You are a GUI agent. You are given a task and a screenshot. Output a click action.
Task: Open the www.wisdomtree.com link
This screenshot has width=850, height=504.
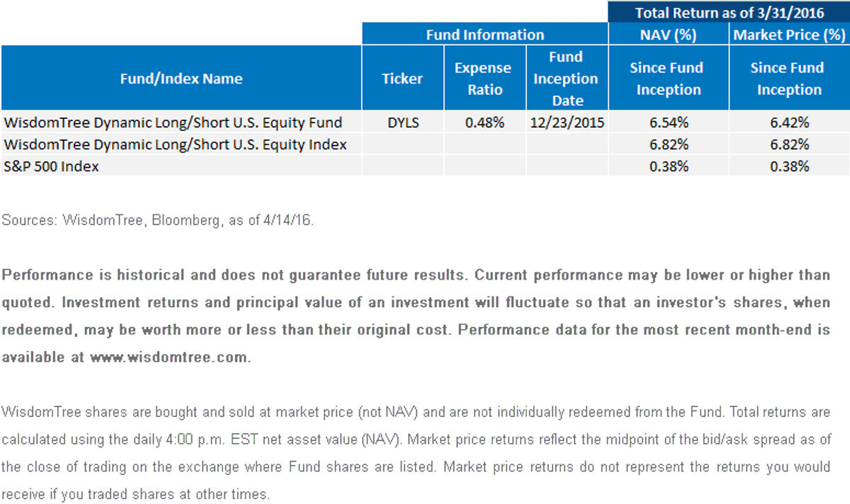coord(169,357)
